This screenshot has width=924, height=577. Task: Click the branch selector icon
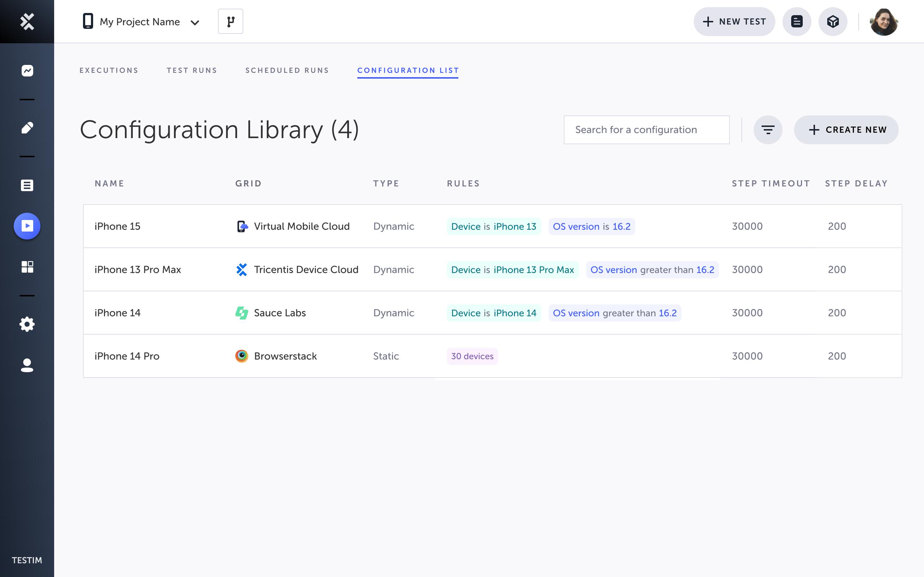(230, 21)
